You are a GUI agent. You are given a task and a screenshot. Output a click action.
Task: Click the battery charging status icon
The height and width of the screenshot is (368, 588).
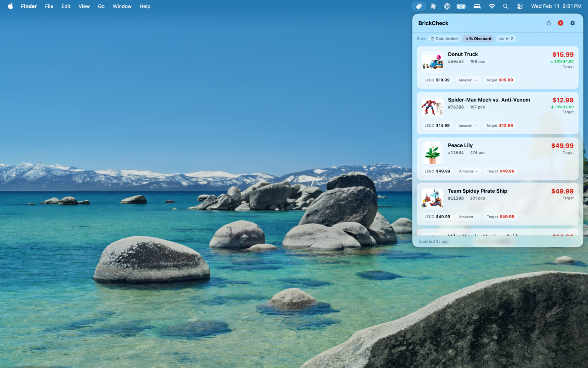click(x=462, y=6)
